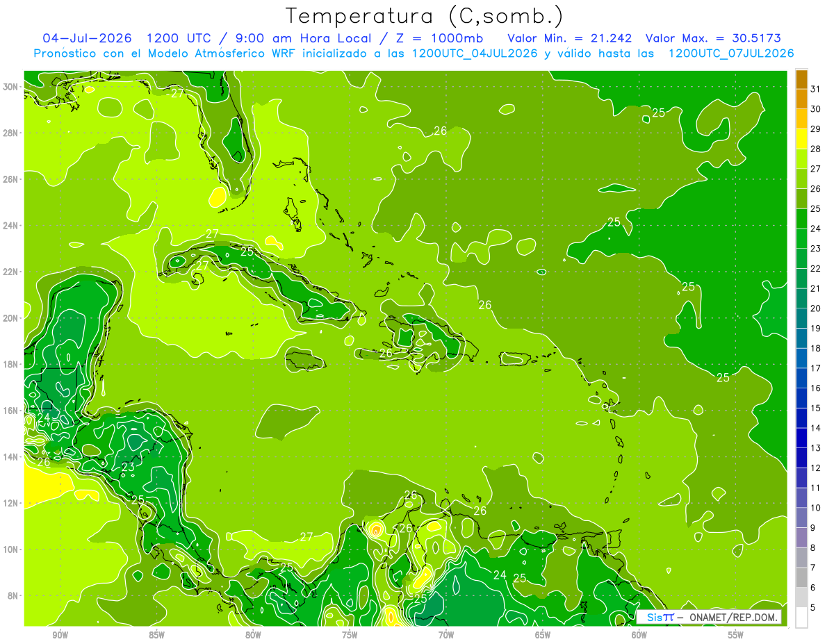The height and width of the screenshot is (644, 834).
Task: Click the '10N' latitude axis label
Action: pyautogui.click(x=11, y=550)
